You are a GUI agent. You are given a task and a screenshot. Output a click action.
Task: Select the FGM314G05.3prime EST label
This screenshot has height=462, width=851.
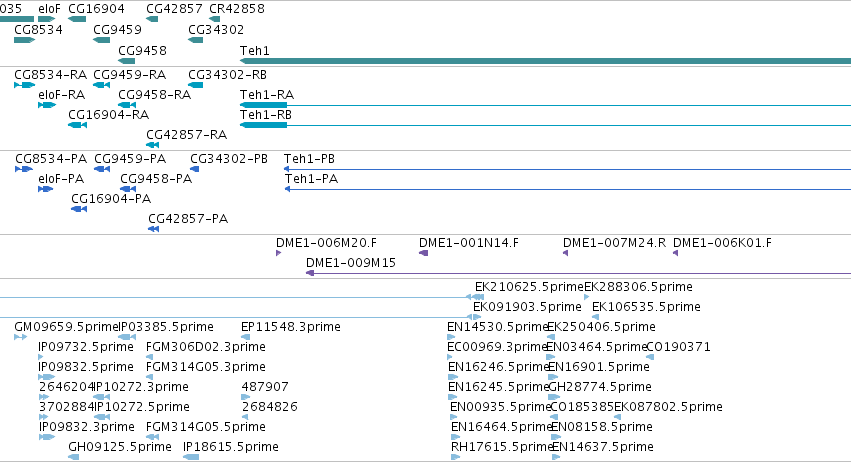click(x=206, y=368)
